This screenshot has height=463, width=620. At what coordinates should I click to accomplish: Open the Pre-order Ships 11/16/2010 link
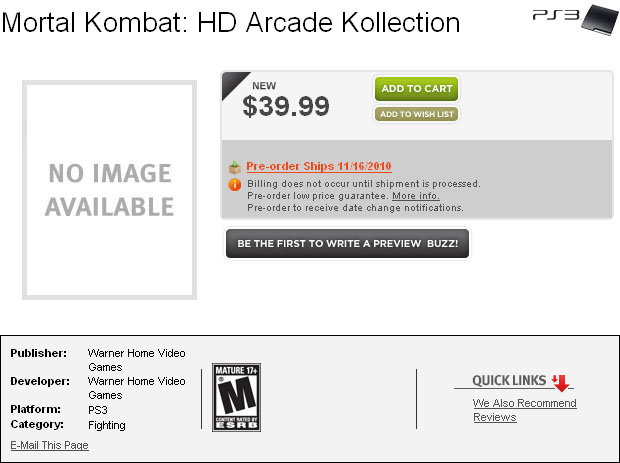319,166
